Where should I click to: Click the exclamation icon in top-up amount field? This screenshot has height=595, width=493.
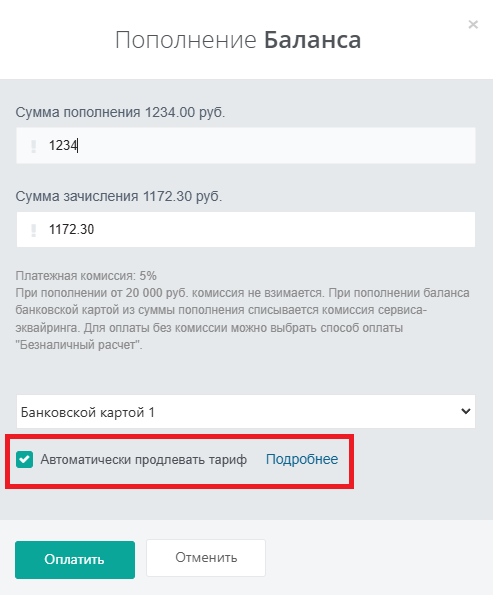click(x=33, y=146)
